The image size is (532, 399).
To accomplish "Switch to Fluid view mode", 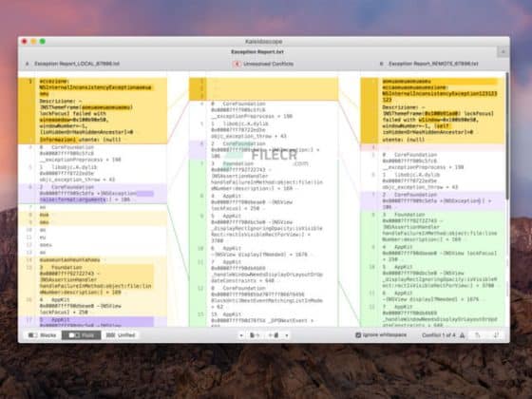I will (x=82, y=335).
